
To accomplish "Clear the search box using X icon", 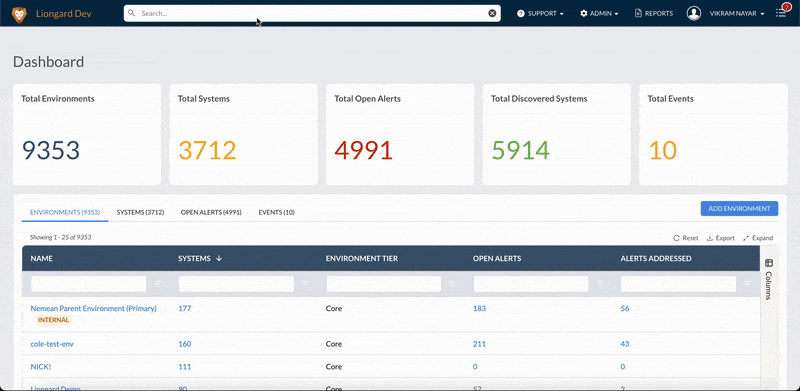I will (x=492, y=13).
